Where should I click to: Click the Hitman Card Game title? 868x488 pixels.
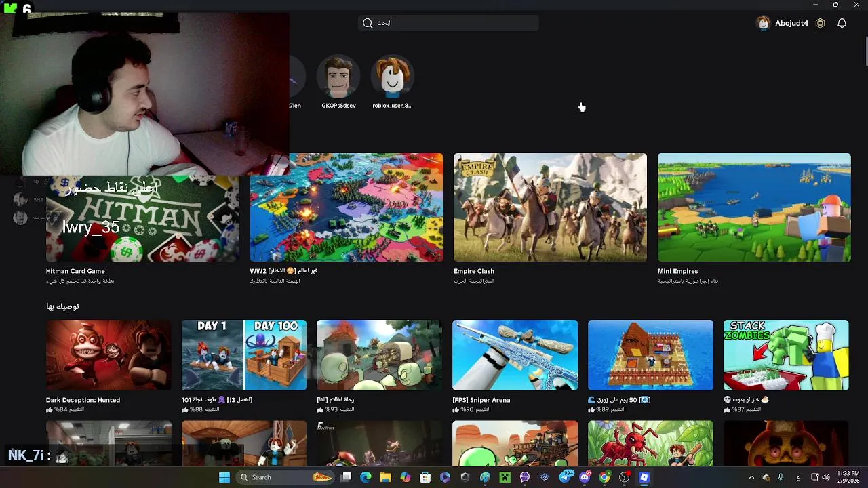click(75, 271)
